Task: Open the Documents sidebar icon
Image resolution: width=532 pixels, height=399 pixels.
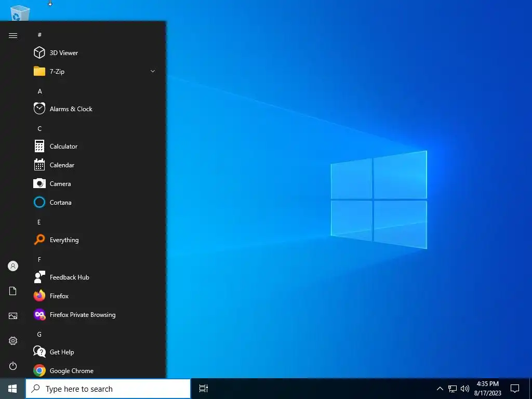Action: tap(13, 291)
